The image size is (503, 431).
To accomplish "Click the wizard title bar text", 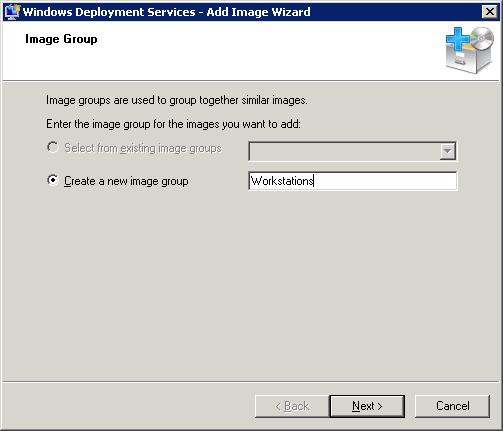I will point(166,12).
